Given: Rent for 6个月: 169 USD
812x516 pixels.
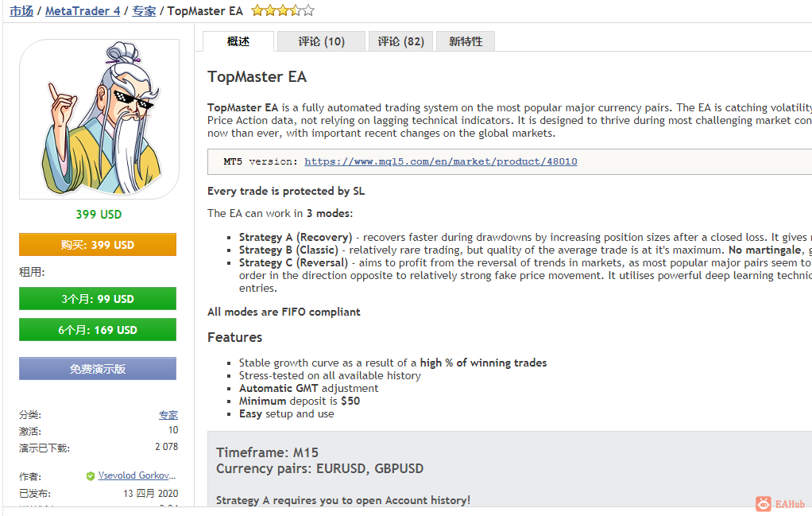Looking at the screenshot, I should (98, 330).
